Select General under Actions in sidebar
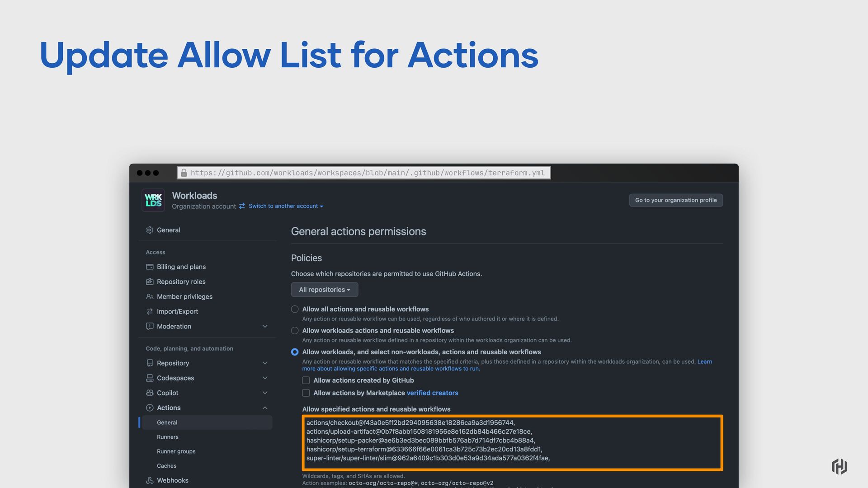The width and height of the screenshot is (868, 488). tap(207, 422)
